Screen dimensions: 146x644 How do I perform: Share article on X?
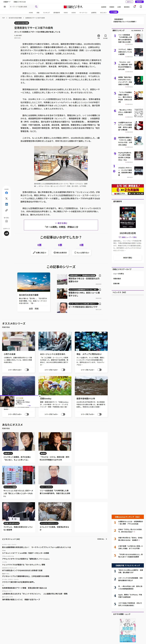pos(7,198)
